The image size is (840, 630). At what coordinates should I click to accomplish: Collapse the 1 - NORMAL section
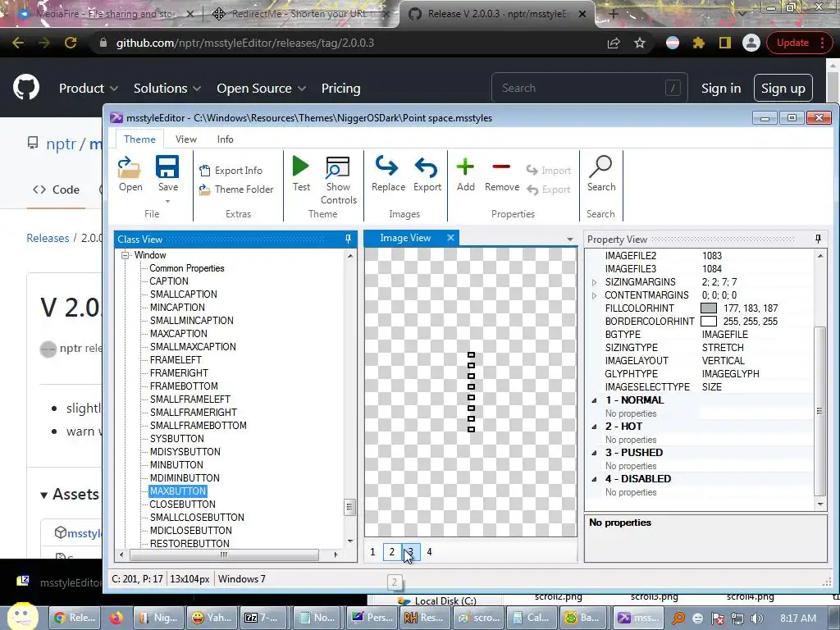point(594,400)
